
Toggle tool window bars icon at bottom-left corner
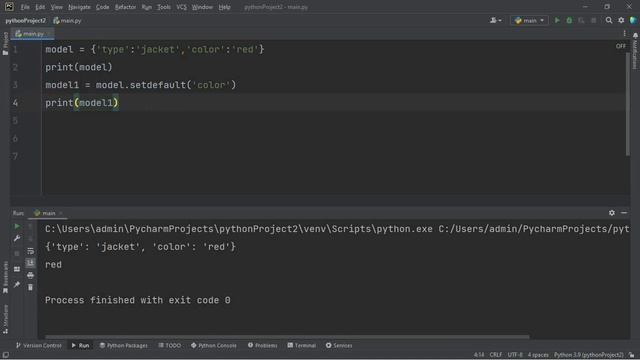tap(5, 355)
